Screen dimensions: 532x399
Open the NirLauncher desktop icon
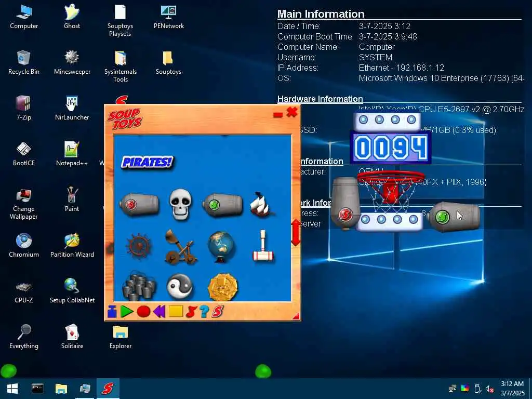[x=72, y=109]
